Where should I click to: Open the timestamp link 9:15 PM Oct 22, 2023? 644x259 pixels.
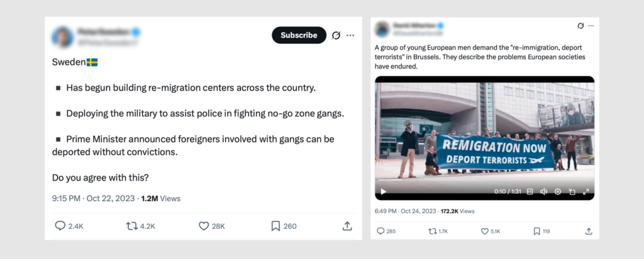(x=93, y=198)
